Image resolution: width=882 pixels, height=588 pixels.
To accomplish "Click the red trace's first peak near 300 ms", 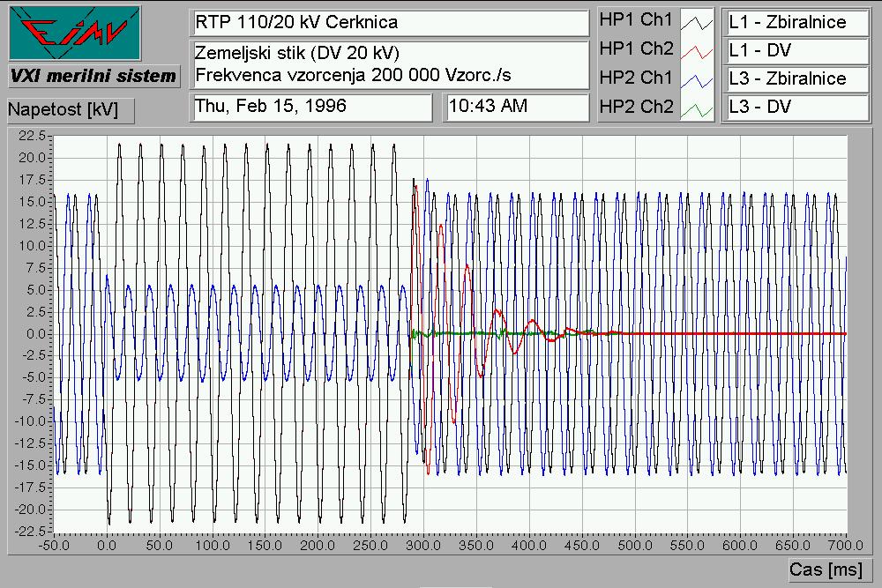I will [415, 187].
